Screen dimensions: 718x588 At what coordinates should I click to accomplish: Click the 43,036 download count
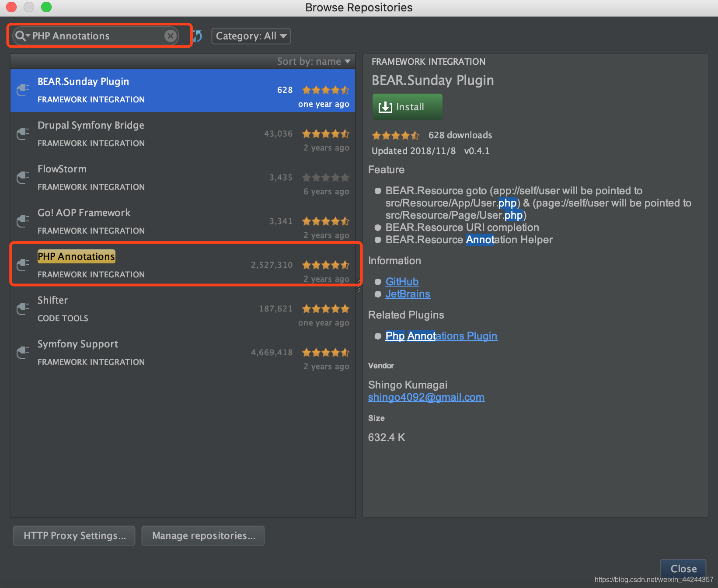click(278, 134)
